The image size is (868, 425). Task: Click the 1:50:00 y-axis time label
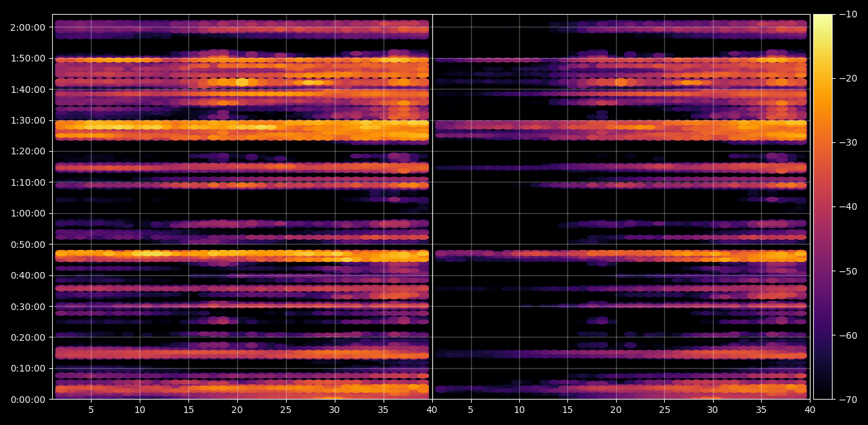pos(28,58)
